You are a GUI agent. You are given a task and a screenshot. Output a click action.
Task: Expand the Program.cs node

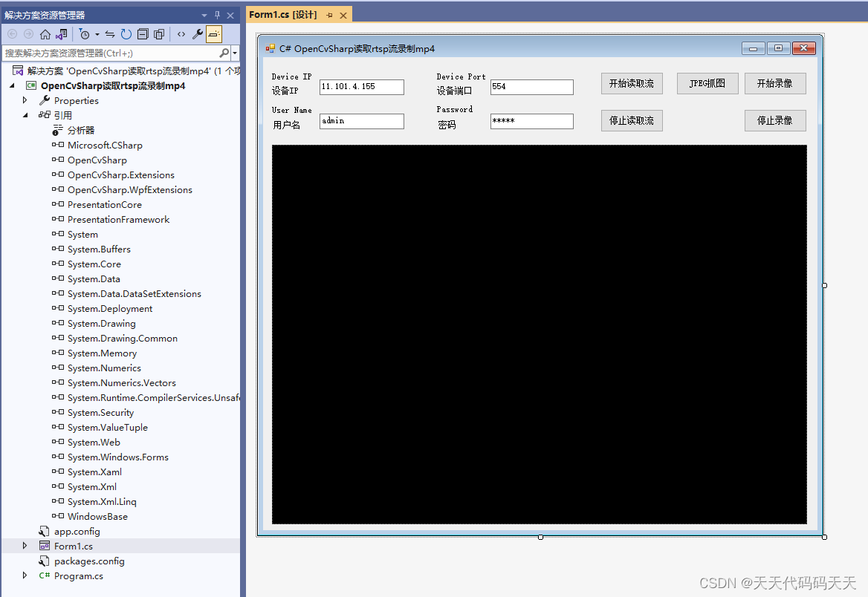click(25, 575)
